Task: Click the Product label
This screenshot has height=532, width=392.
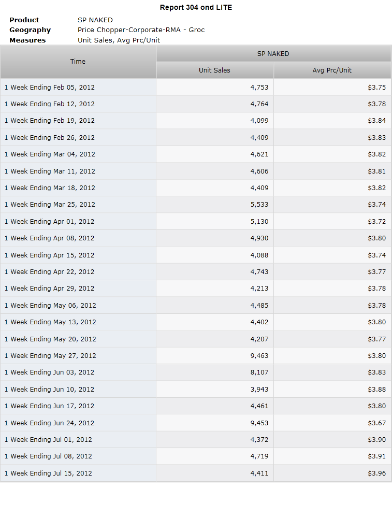Action: tap(24, 20)
